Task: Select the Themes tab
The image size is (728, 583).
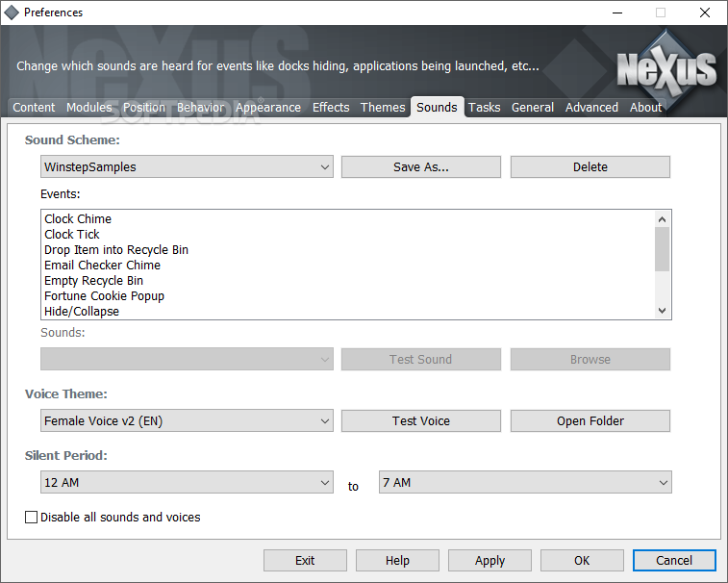Action: (383, 108)
